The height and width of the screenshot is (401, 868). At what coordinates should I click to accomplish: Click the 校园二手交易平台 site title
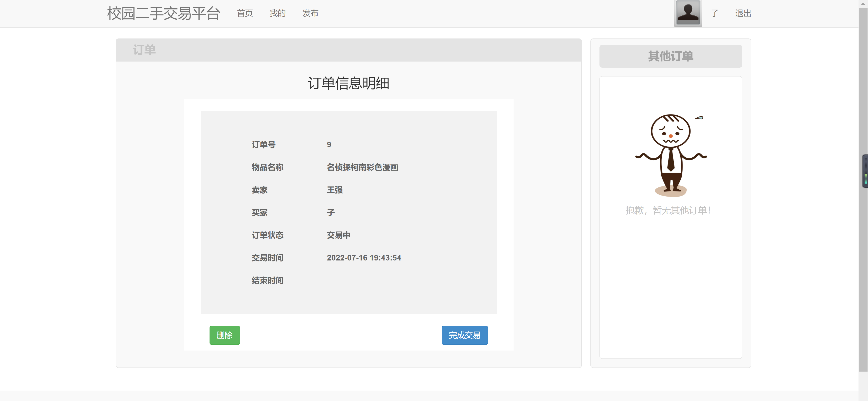point(163,14)
